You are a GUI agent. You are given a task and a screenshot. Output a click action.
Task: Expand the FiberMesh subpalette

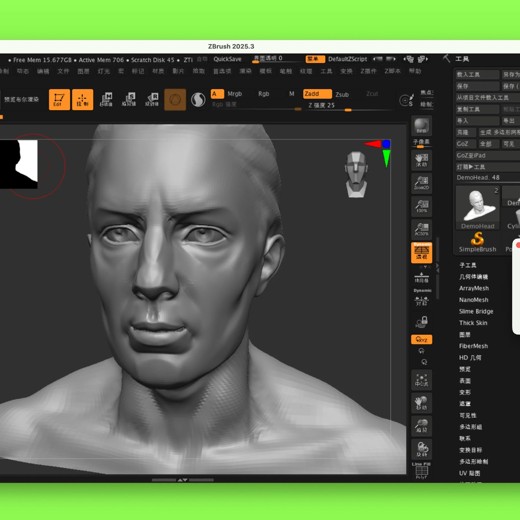coord(473,346)
